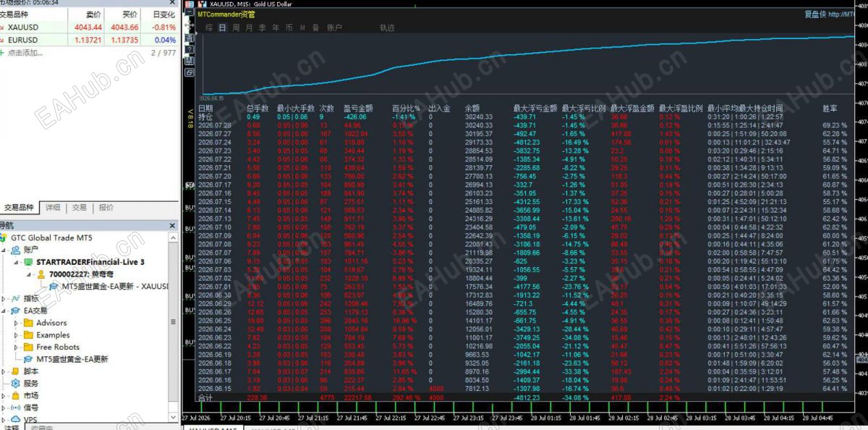Collapse the 账户 accounts tree node
This screenshot has height=430, width=868.
4,250
